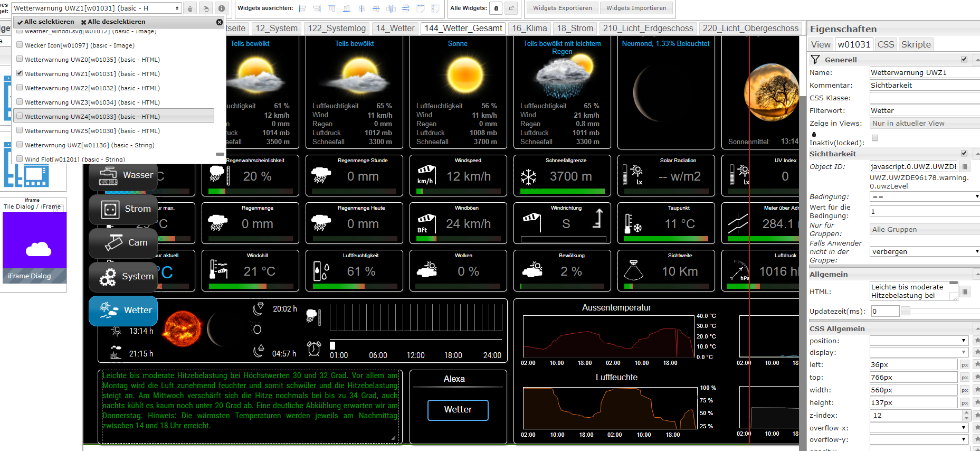Click the external-link icon beside Alle Widgets
The width and height of the screenshot is (980, 451).
(x=511, y=8)
